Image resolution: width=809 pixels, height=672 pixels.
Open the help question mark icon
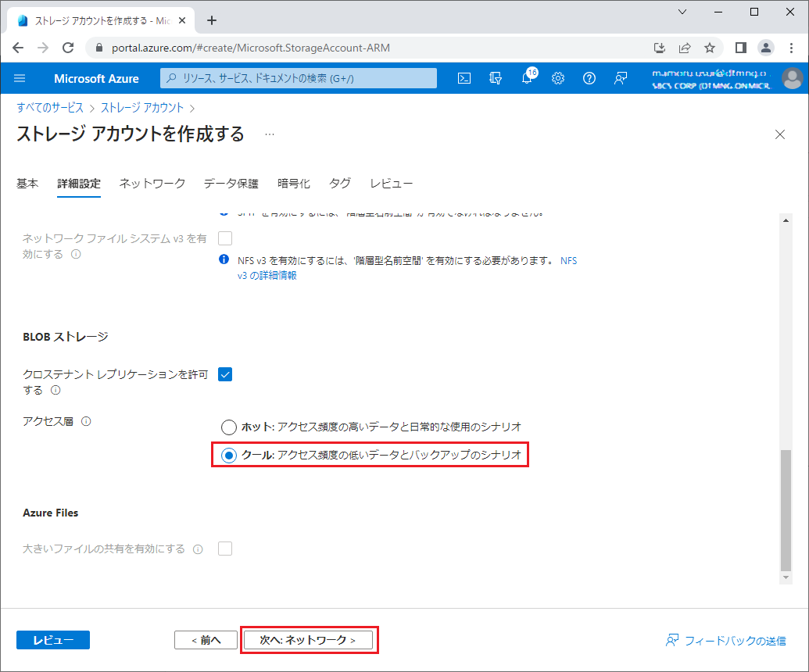[589, 78]
